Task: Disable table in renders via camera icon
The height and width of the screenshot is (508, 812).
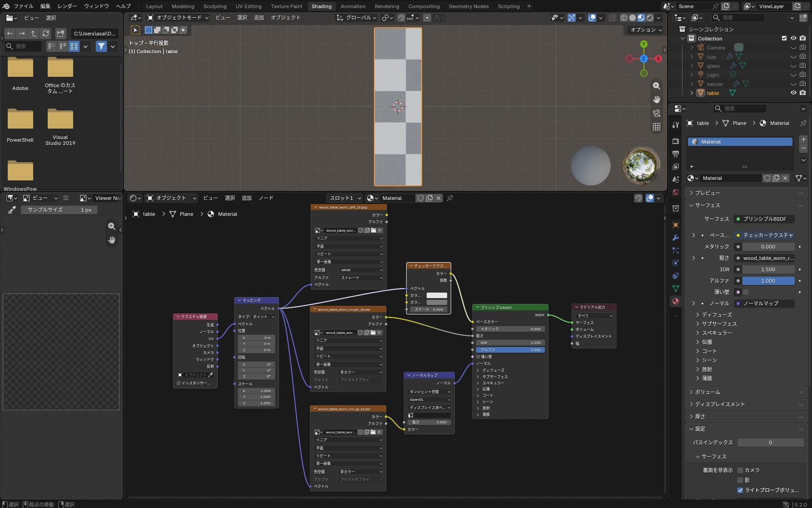Action: (803, 93)
